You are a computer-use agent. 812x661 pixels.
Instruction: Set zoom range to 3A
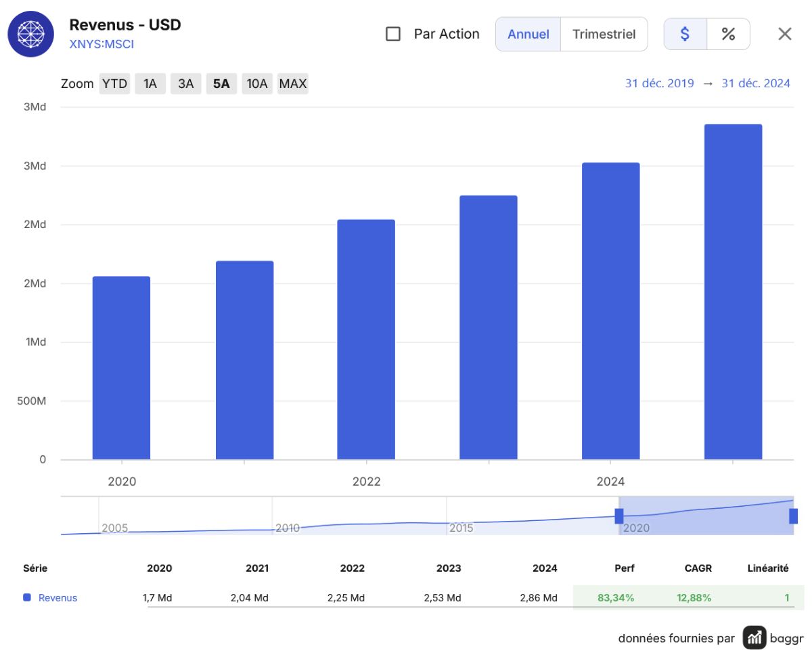point(186,84)
